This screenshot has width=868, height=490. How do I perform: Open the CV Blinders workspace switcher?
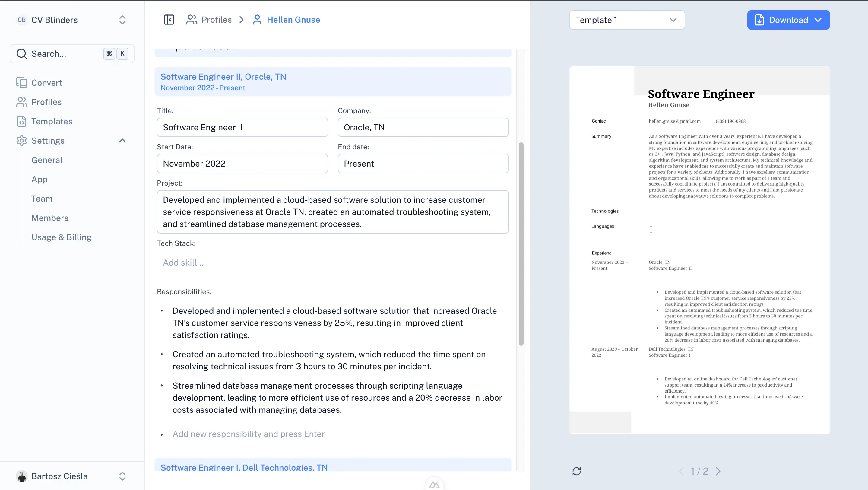pyautogui.click(x=72, y=20)
